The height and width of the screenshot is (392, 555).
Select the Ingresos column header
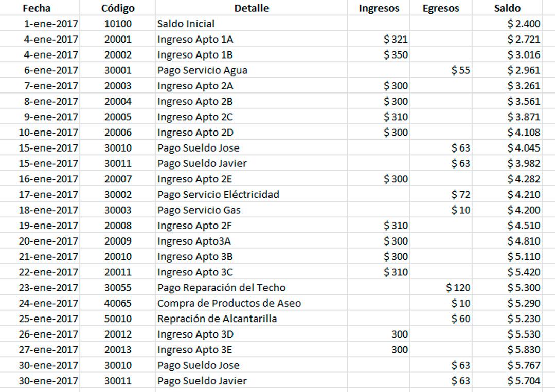[379, 8]
